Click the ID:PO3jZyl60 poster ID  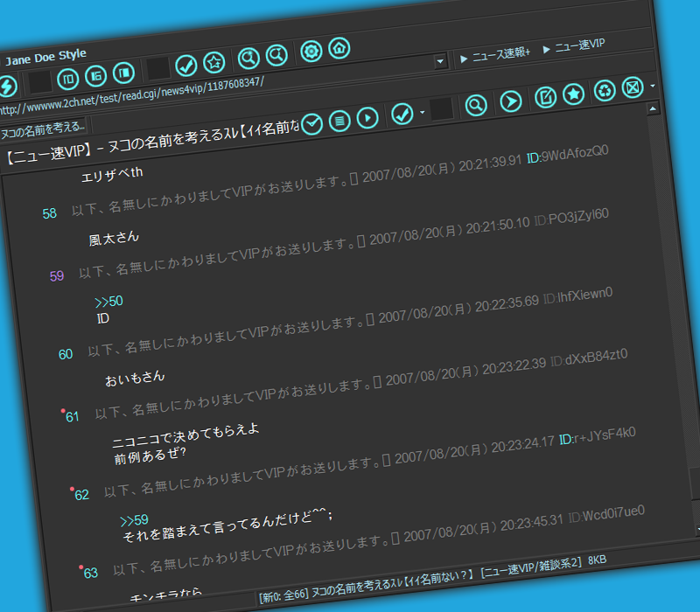(571, 217)
